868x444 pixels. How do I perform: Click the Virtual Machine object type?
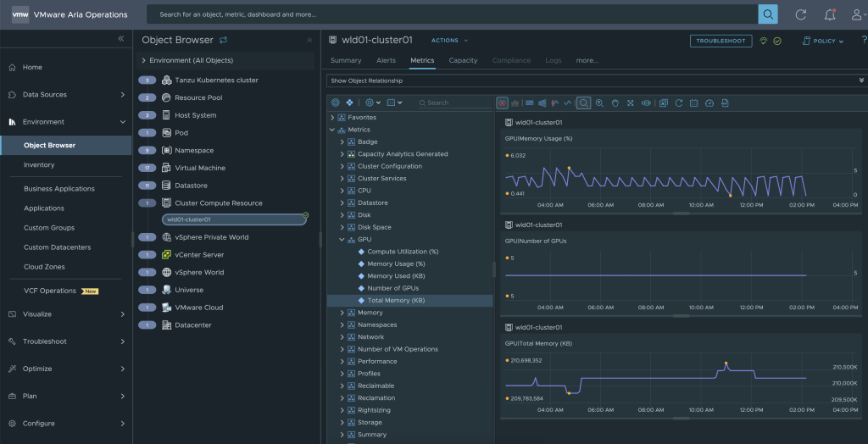point(200,168)
